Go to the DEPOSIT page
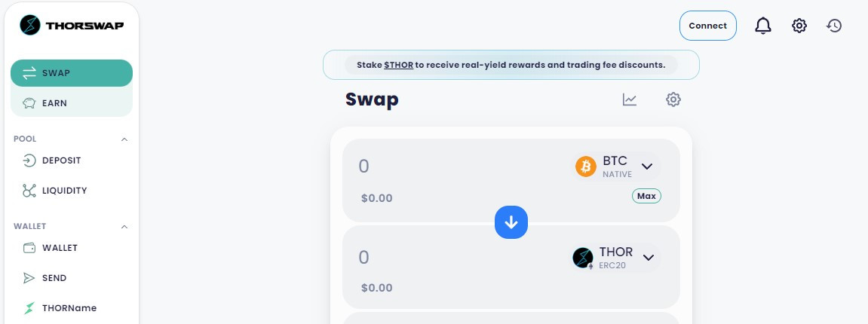 [72, 161]
